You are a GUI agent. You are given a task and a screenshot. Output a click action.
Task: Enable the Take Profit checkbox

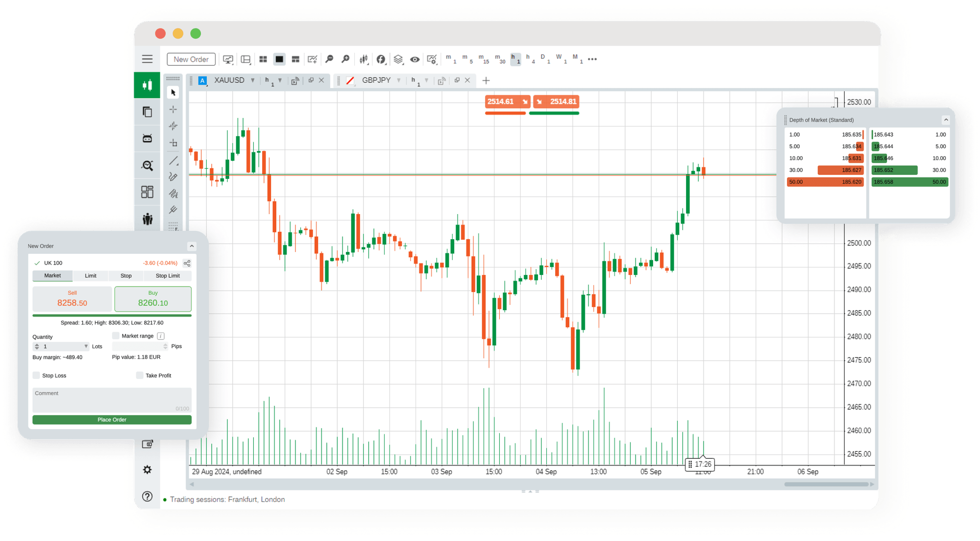coord(140,375)
